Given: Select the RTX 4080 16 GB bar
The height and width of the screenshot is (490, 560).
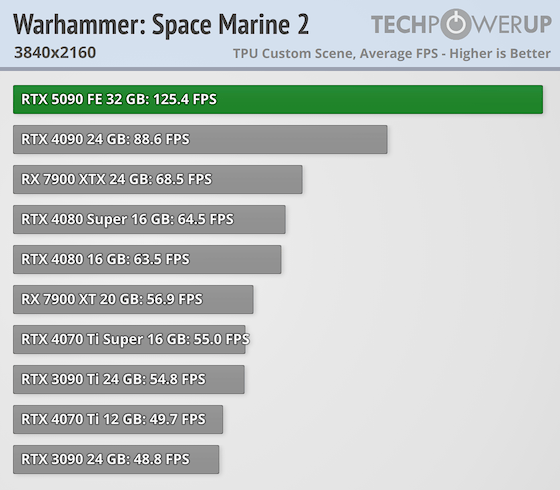Looking at the screenshot, I should (147, 259).
